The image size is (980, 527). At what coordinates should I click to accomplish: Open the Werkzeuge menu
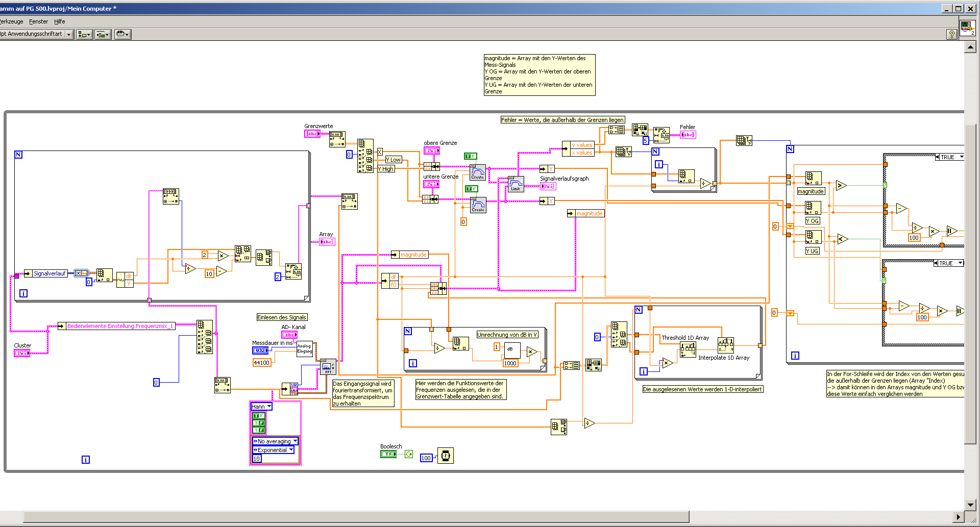click(x=11, y=21)
